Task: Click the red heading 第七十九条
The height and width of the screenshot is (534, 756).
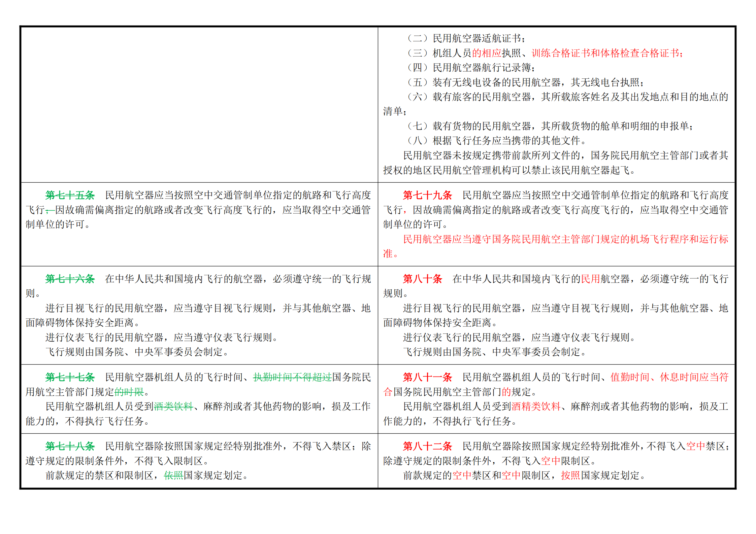Action: pyautogui.click(x=427, y=195)
